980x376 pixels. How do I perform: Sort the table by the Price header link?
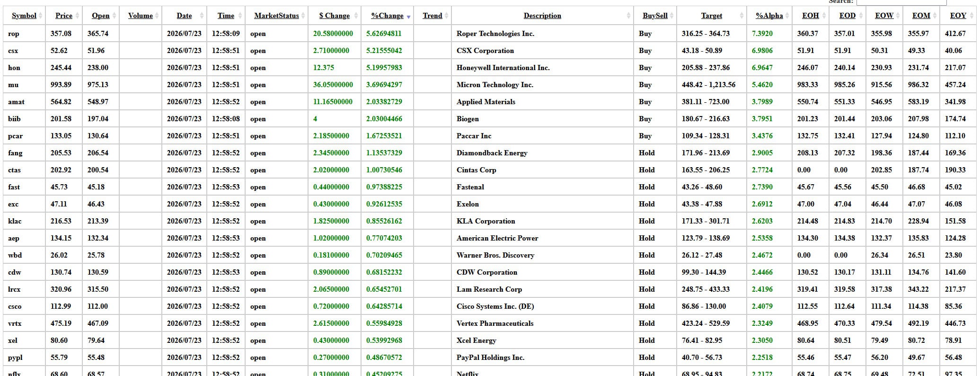(64, 16)
